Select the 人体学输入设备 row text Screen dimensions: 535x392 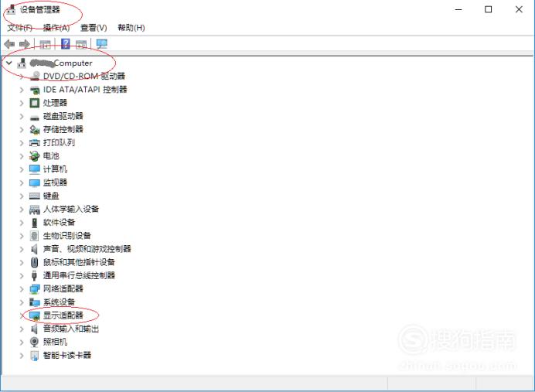pos(71,209)
